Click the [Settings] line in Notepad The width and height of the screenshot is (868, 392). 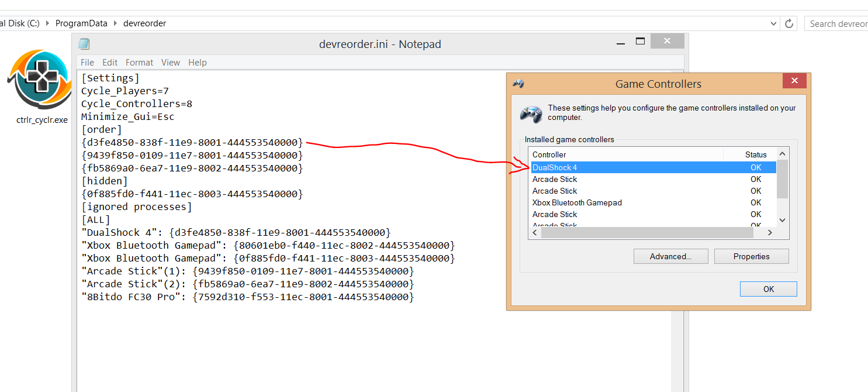click(110, 78)
